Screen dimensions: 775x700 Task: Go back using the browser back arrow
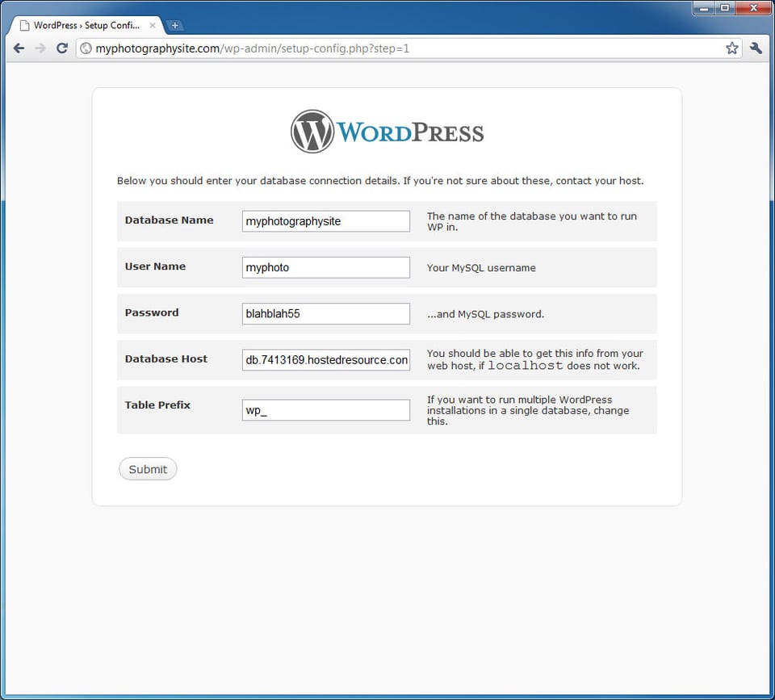pos(19,48)
